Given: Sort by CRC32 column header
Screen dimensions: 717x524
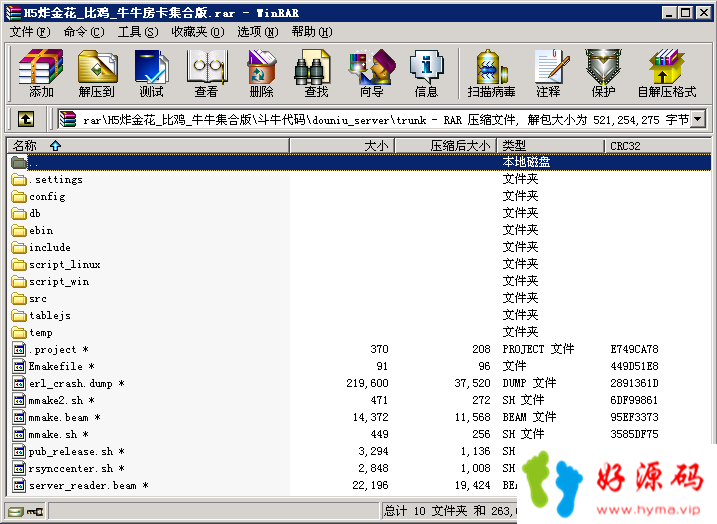Looking at the screenshot, I should pos(658,146).
